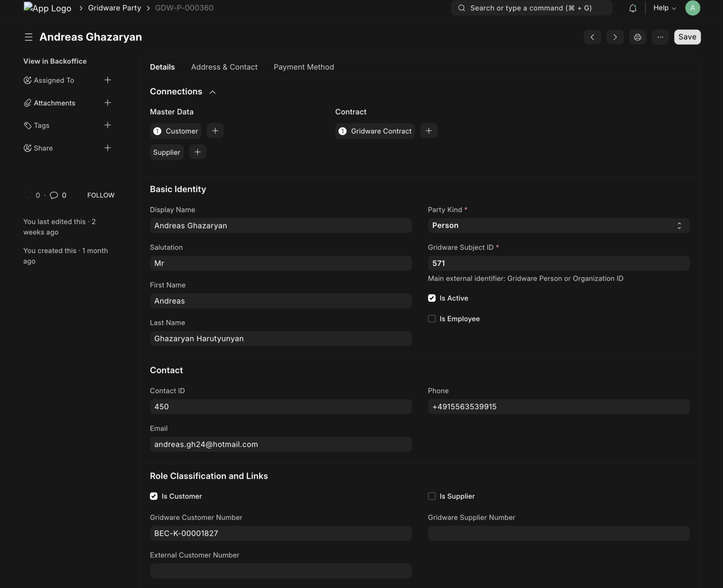The image size is (723, 588).
Task: Switch to Address & Contact tab
Action: 224,67
